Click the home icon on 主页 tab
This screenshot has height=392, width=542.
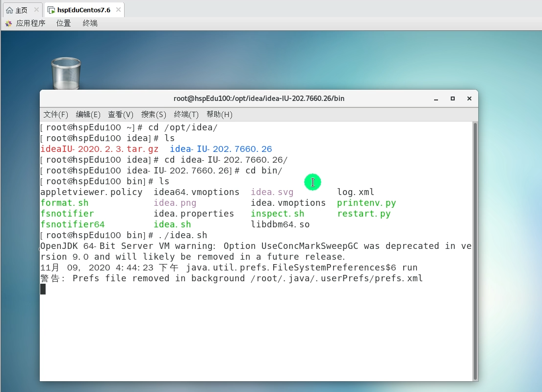9,10
